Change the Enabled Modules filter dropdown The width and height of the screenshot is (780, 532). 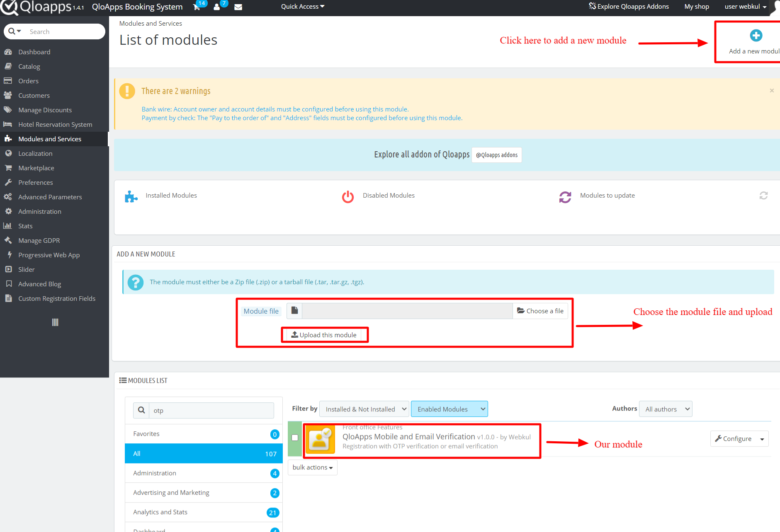pyautogui.click(x=449, y=409)
